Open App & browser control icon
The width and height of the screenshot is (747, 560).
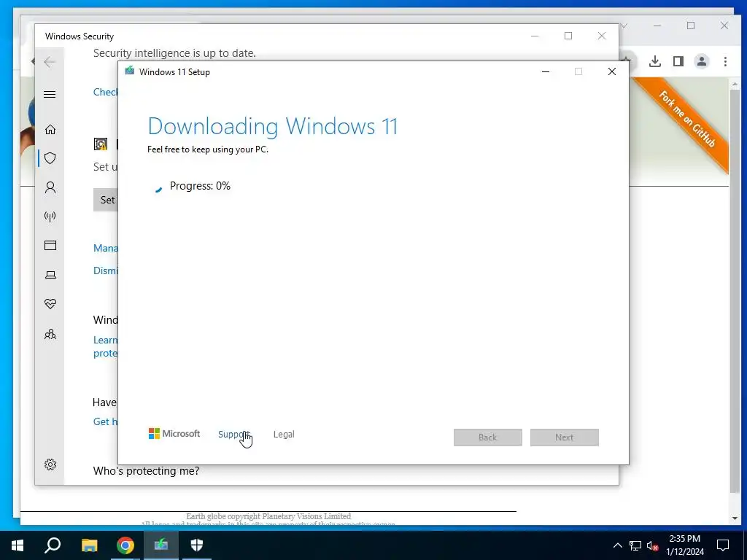pos(50,245)
